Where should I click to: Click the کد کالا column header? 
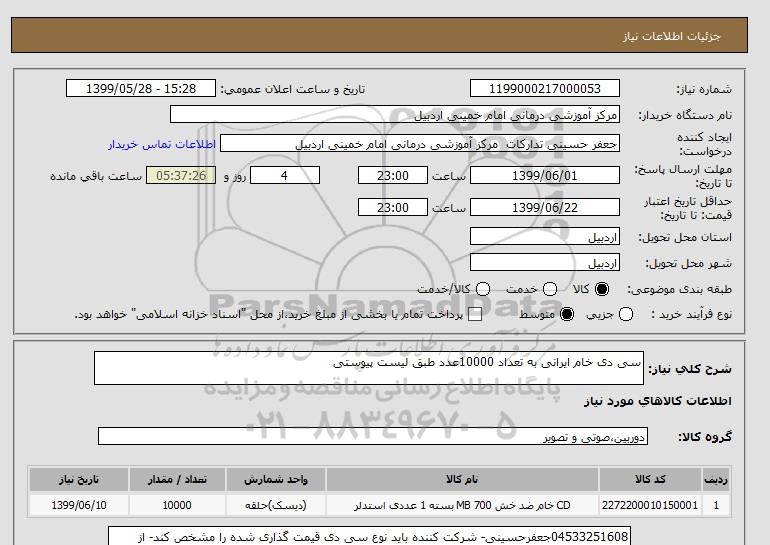[650, 479]
